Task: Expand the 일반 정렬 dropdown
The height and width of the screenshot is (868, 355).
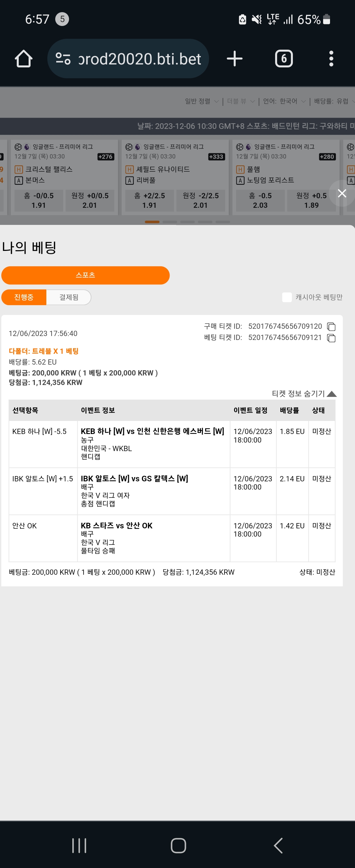Action: [202, 101]
